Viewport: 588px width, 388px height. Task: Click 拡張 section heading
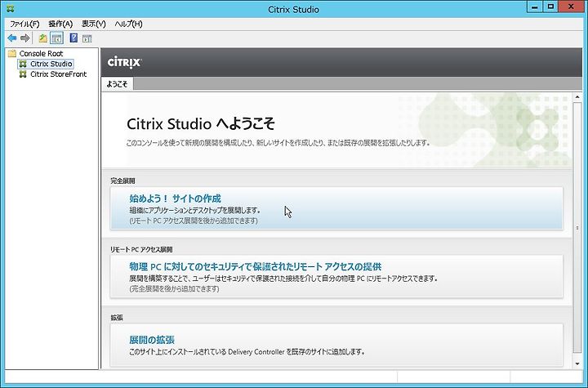pos(117,318)
